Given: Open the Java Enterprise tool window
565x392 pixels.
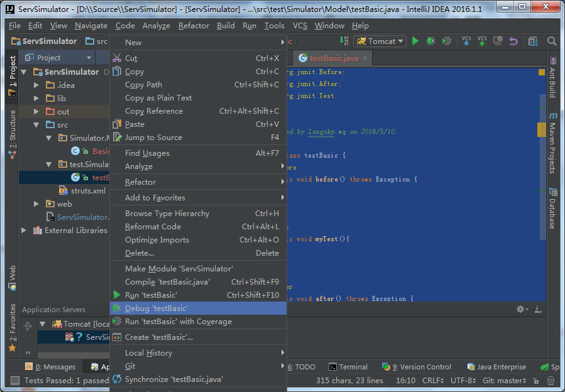Looking at the screenshot, I should point(496,367).
